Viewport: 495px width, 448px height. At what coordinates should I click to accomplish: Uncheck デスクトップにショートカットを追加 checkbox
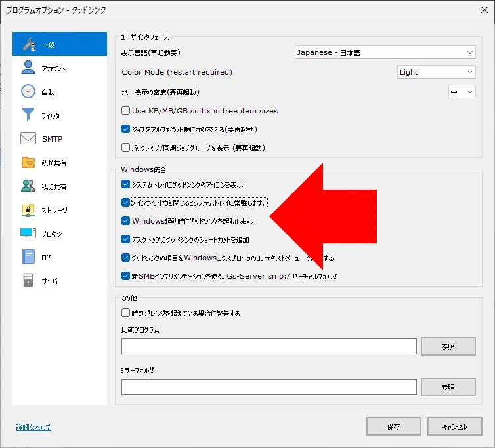coord(125,239)
